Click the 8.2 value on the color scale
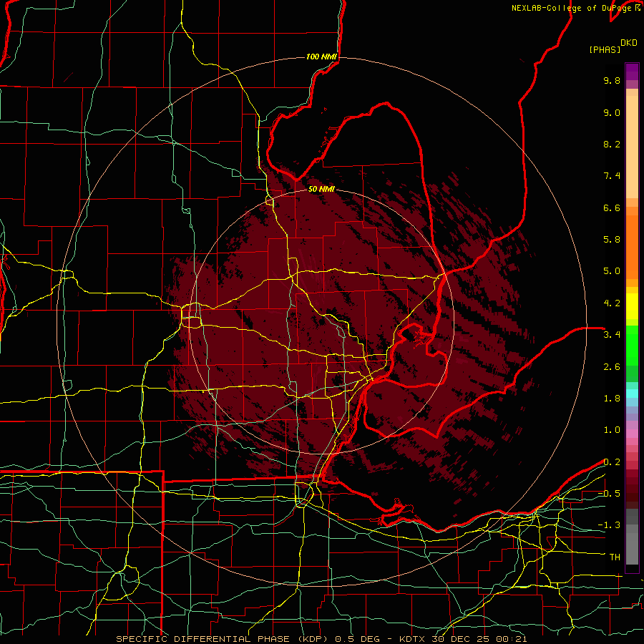 (612, 144)
